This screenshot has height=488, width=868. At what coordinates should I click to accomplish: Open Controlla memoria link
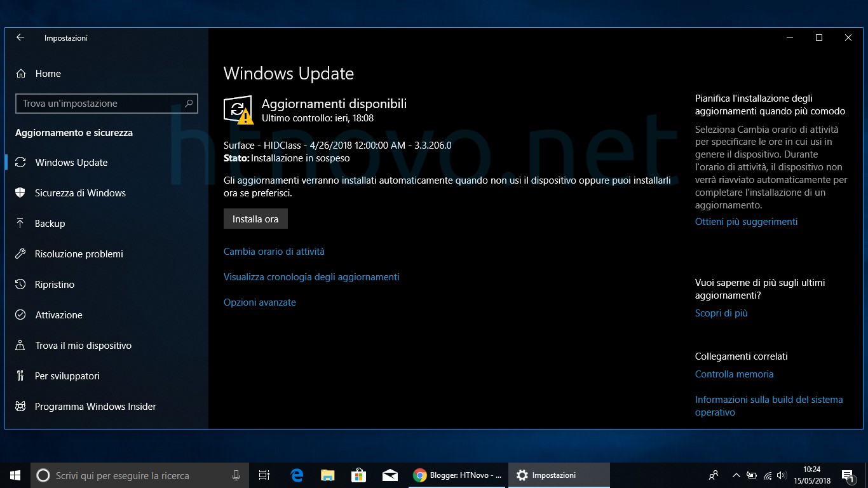pos(734,374)
